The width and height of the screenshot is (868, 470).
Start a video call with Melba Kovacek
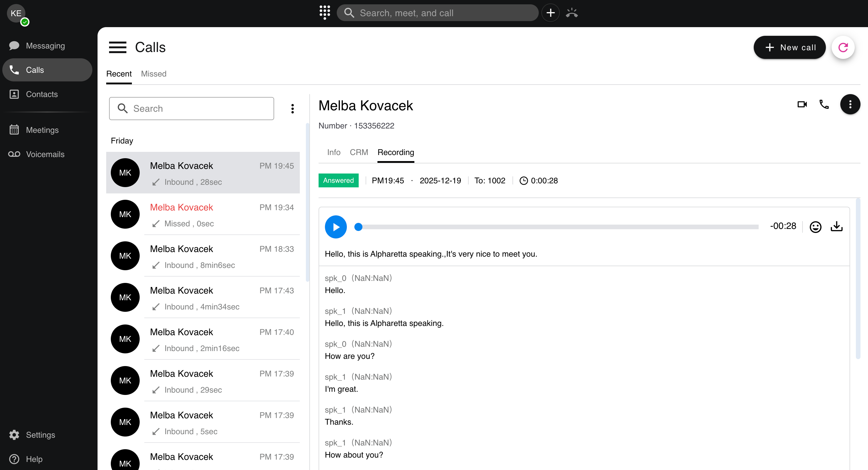click(x=802, y=105)
